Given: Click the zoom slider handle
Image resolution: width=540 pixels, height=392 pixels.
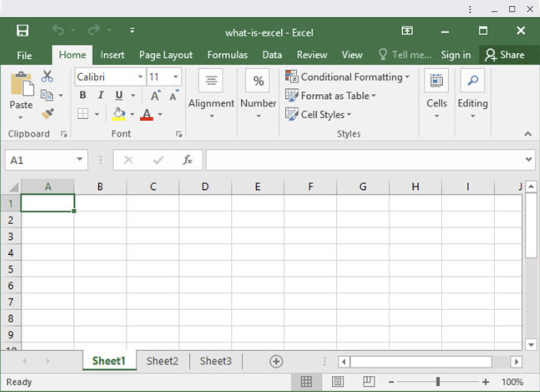Looking at the screenshot, I should [x=438, y=381].
